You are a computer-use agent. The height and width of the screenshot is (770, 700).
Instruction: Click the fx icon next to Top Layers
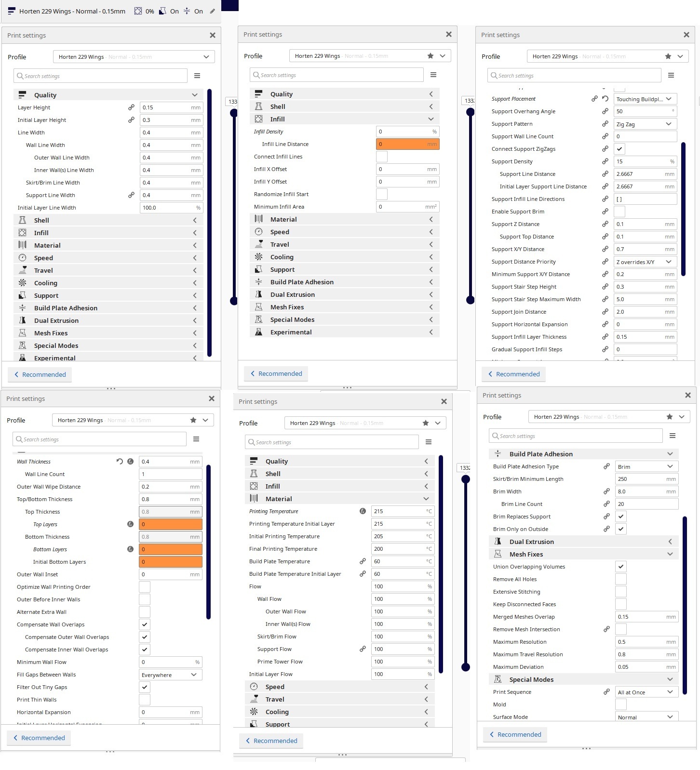[x=130, y=524]
